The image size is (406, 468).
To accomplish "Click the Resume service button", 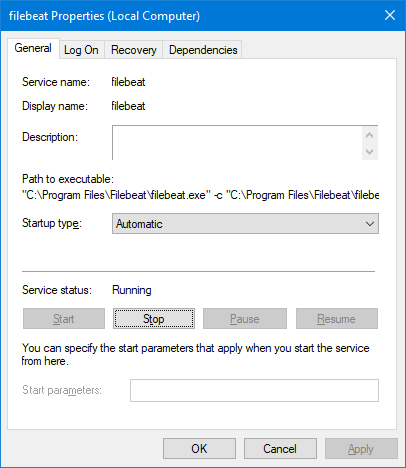I will point(337,319).
